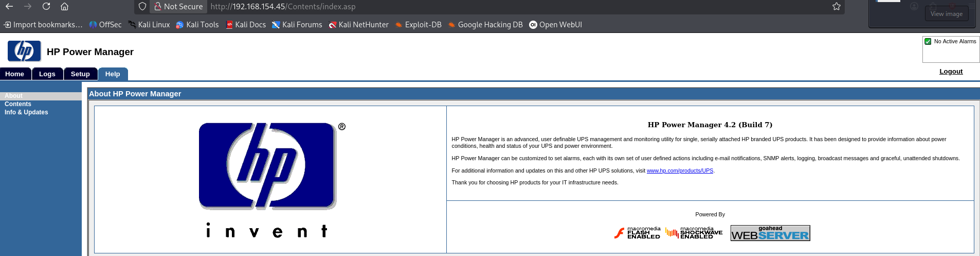Open the Google Hacking DB bookmark
The width and height of the screenshot is (980, 256).
pos(485,25)
